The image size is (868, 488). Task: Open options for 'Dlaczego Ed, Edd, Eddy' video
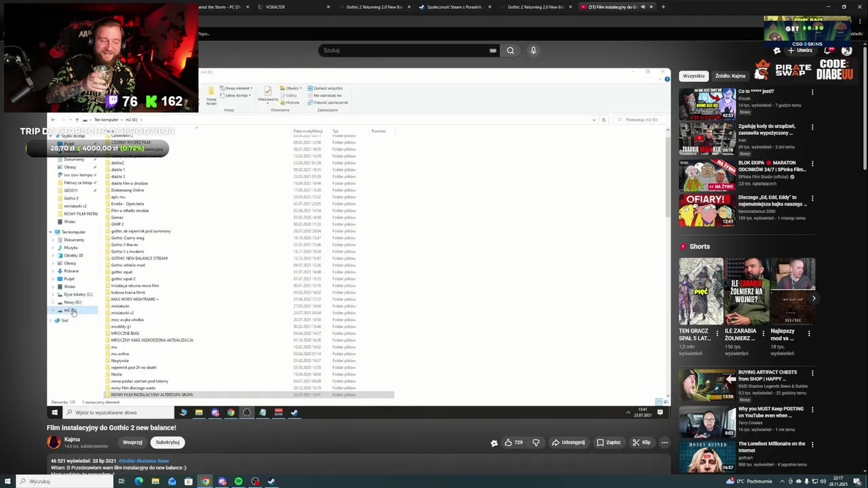(x=812, y=199)
